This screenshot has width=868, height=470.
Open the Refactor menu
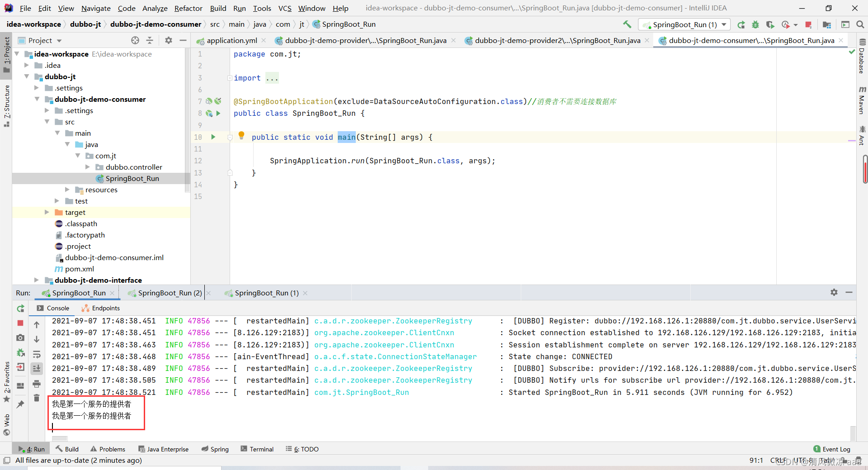tap(188, 8)
